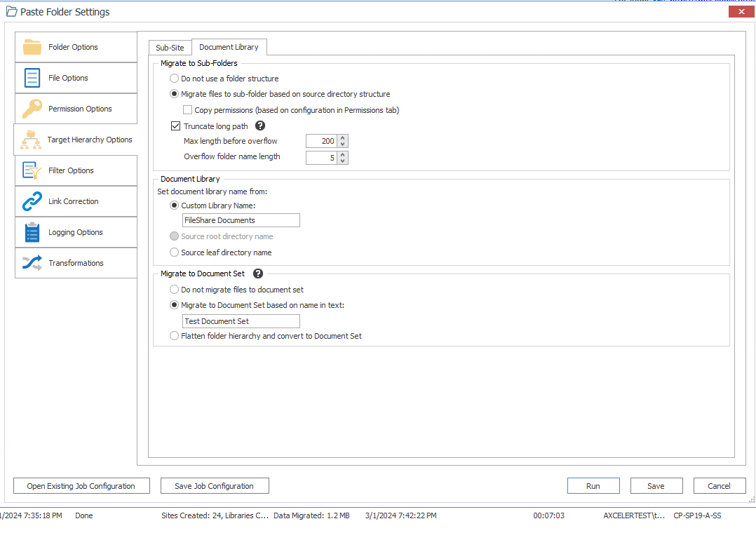Enable Copy permissions checkbox
This screenshot has width=756, height=533.
click(187, 109)
